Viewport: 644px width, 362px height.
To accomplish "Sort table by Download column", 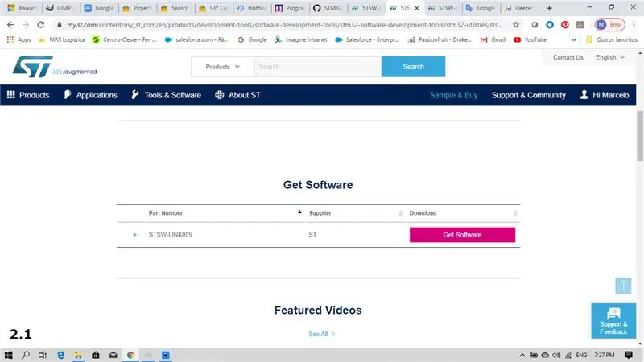I will [463, 213].
